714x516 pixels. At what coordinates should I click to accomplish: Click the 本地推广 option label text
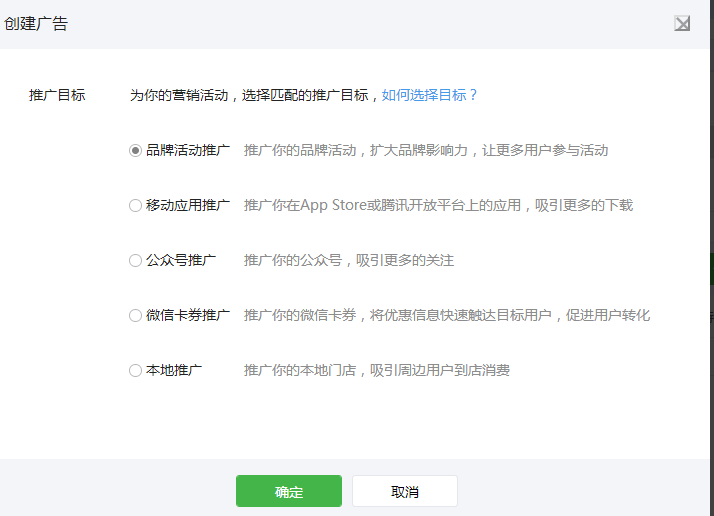[x=174, y=370]
